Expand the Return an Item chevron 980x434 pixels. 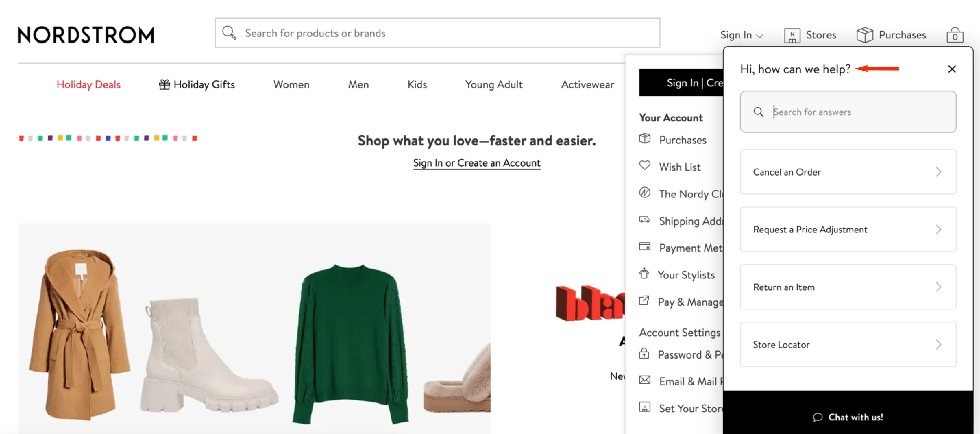click(939, 287)
